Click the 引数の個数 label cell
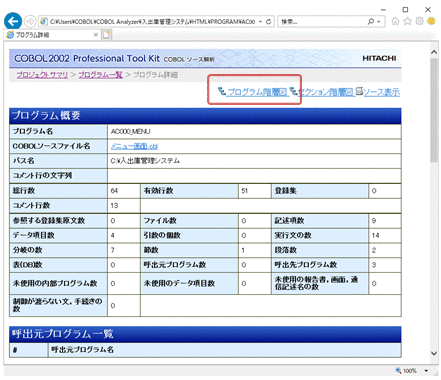Image resolution: width=441 pixels, height=380 pixels. [189, 235]
